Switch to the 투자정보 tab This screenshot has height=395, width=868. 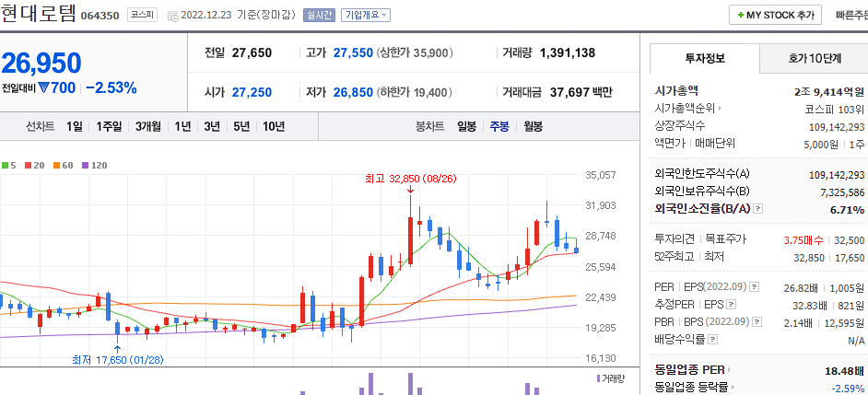tap(705, 58)
